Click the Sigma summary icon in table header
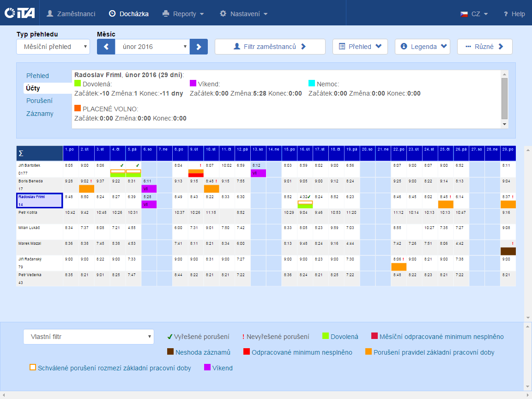 click(21, 153)
